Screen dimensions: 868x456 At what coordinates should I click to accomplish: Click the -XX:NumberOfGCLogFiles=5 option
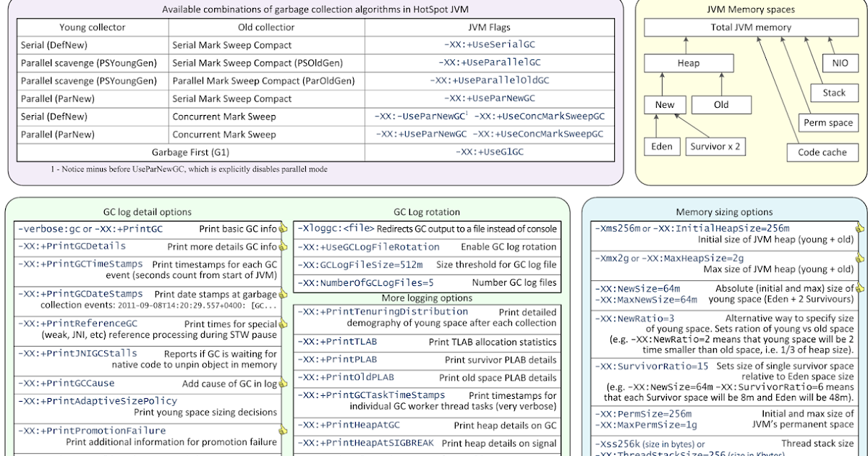[x=365, y=283]
